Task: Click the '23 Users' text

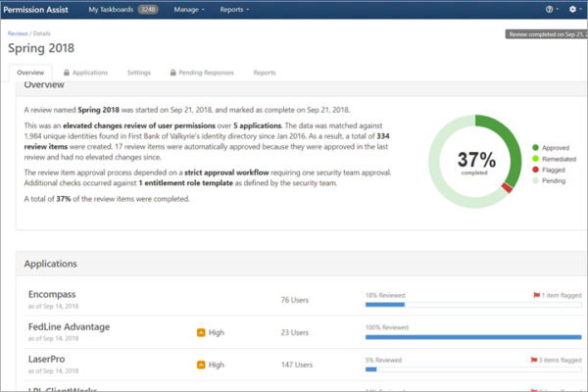Action: point(295,332)
